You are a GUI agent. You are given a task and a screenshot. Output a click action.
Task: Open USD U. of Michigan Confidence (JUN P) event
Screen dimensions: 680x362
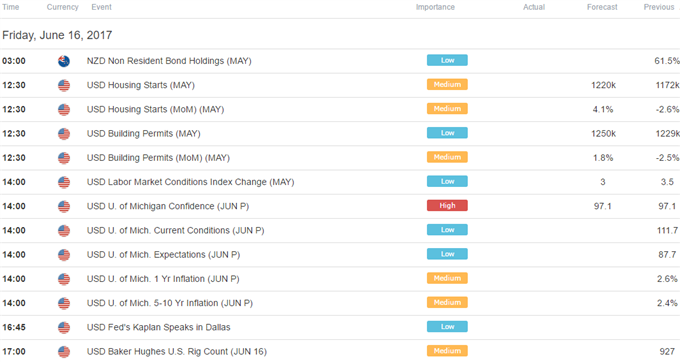click(168, 206)
